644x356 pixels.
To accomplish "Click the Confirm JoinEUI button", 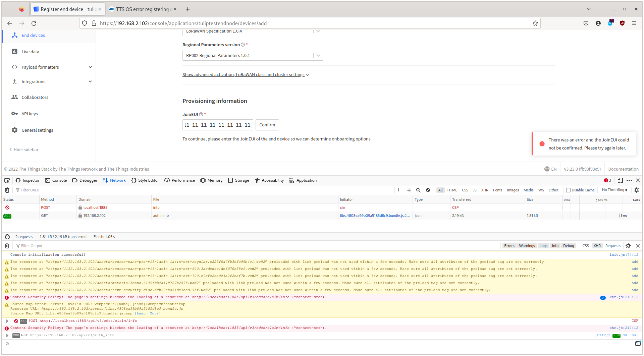I will coord(267,125).
